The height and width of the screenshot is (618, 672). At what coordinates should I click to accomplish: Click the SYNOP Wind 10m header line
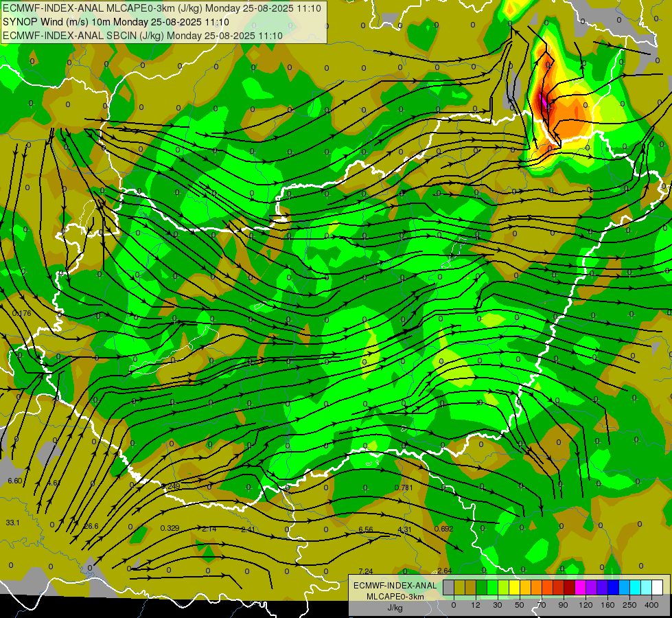click(x=116, y=22)
